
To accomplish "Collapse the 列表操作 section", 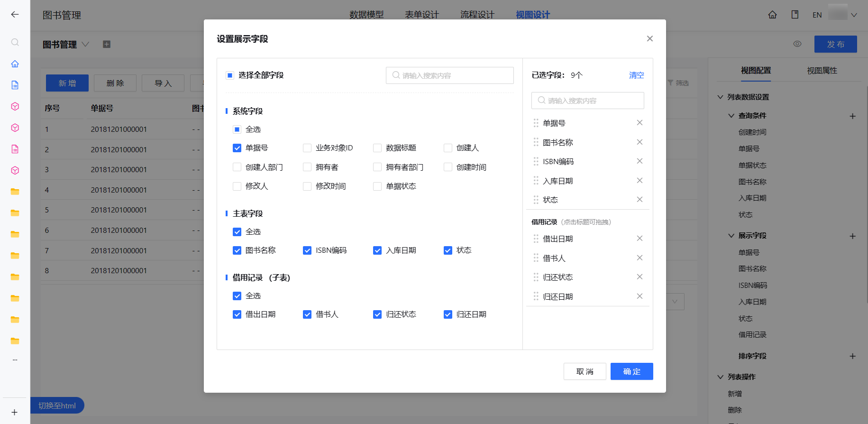I will pyautogui.click(x=720, y=377).
